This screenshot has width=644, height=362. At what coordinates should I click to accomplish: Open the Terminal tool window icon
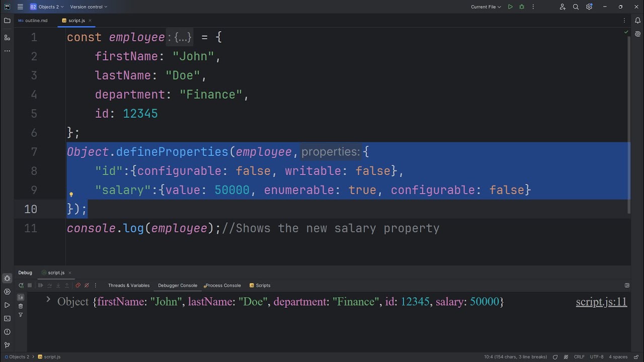click(x=7, y=318)
